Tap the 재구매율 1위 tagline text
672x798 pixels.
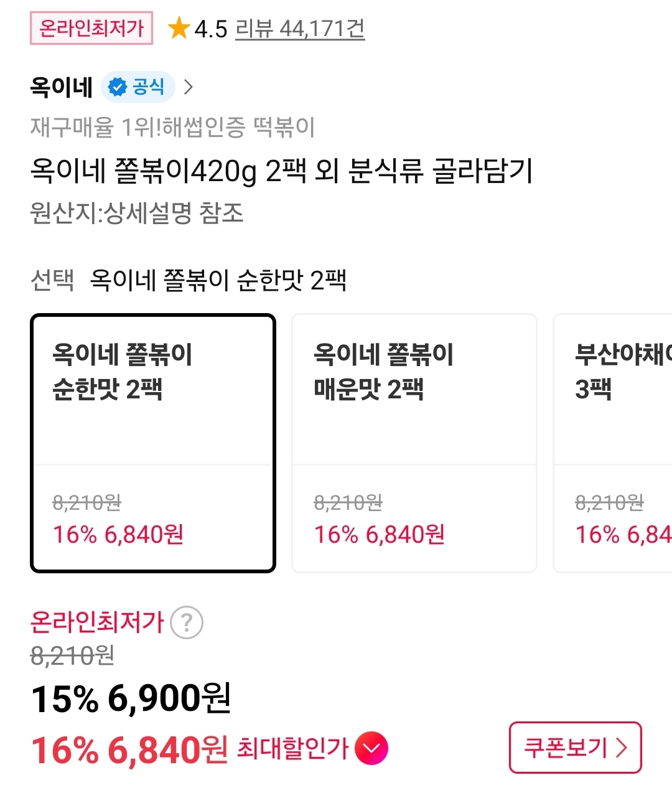click(172, 128)
